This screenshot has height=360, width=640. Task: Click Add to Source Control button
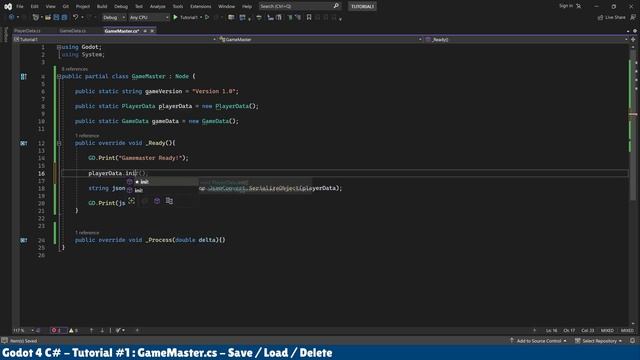click(x=538, y=341)
